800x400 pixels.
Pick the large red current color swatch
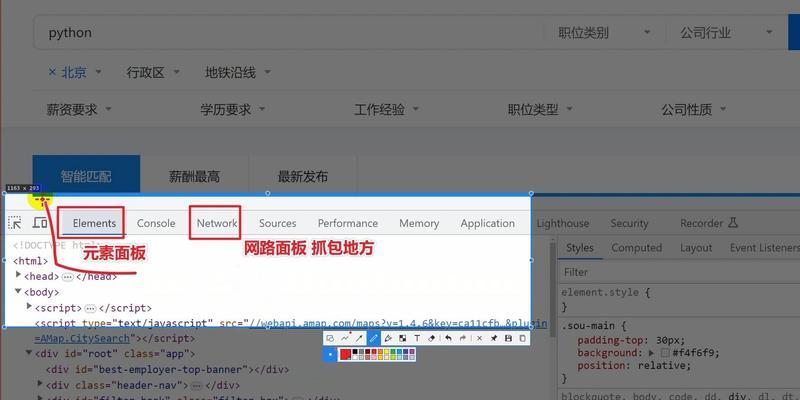coord(345,354)
